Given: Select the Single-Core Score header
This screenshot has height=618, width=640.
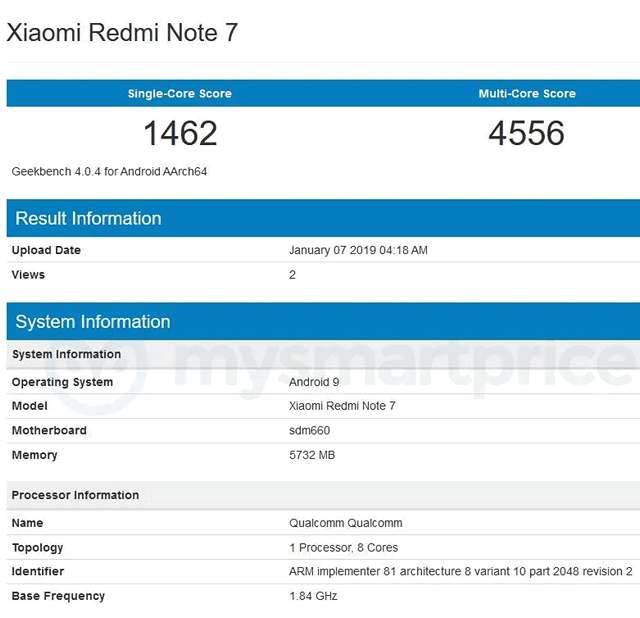Looking at the screenshot, I should point(180,93).
